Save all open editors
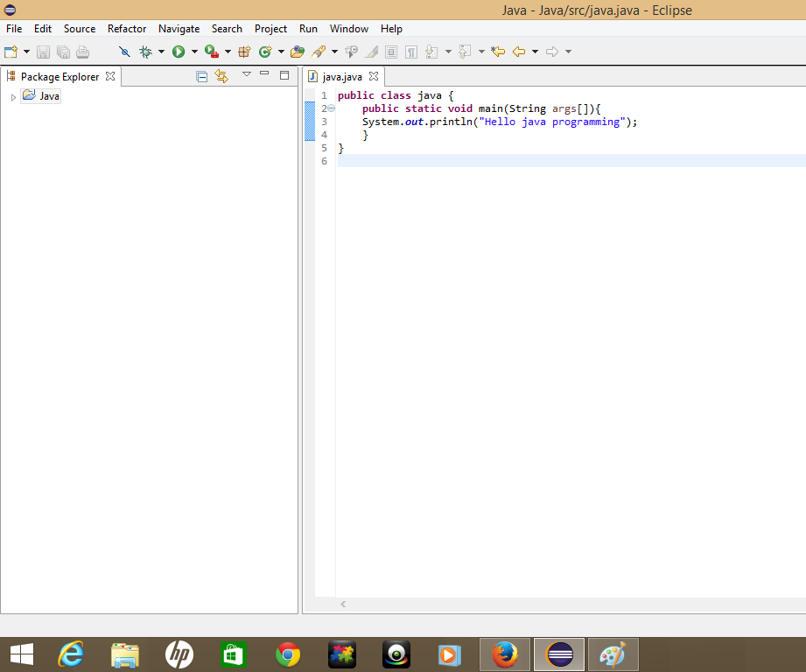This screenshot has width=806, height=672. [x=63, y=52]
